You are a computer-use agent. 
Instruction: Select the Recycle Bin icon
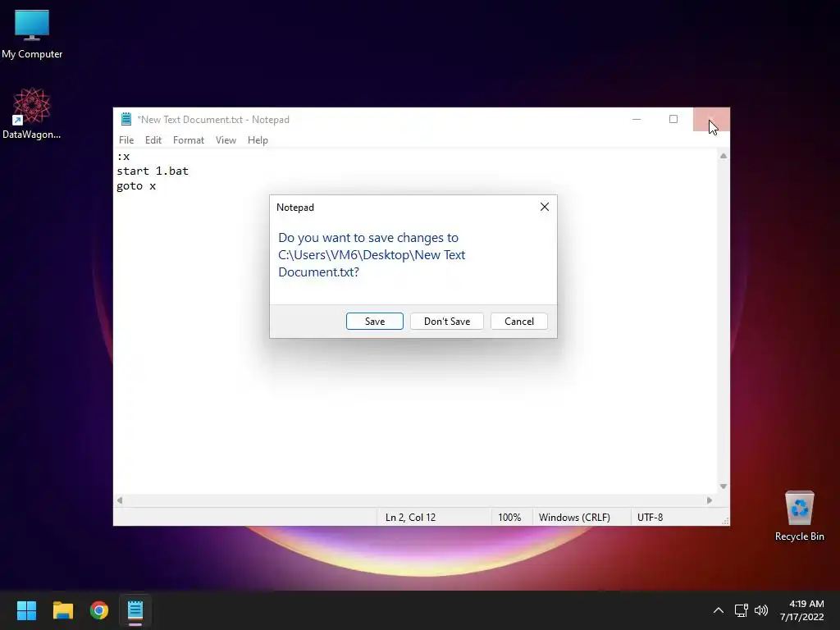click(x=799, y=516)
